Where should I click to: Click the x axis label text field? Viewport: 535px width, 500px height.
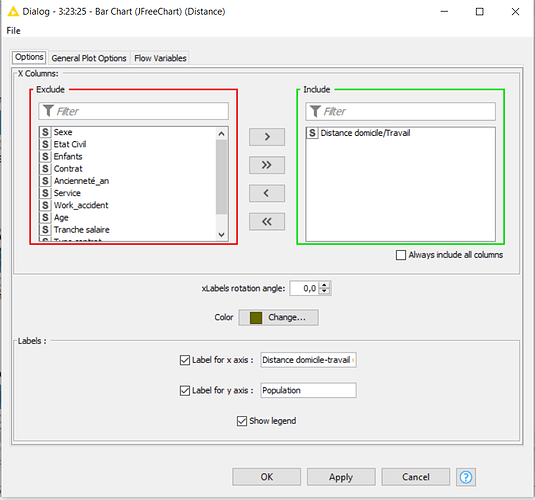pos(308,360)
